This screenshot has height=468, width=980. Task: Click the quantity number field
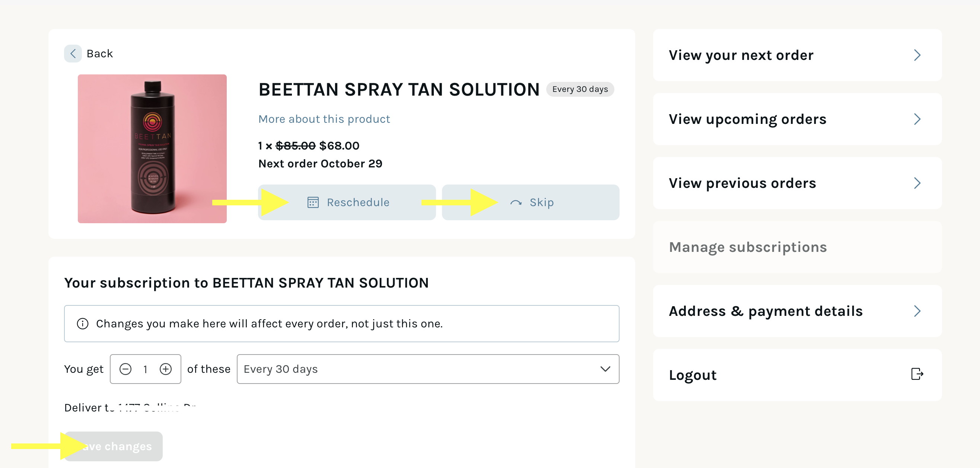click(x=145, y=369)
